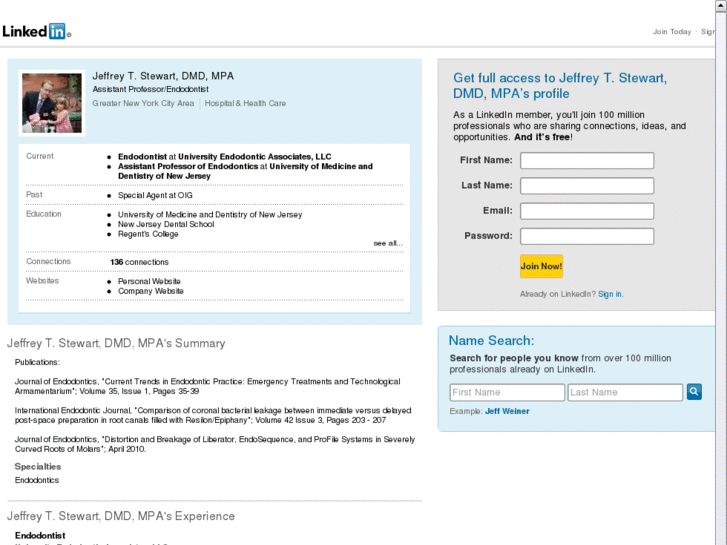Image resolution: width=727 pixels, height=545 pixels.
Task: Click the 'Jeffrey T. Stewart, DMD, MPA's Summary' heading
Action: tap(116, 343)
